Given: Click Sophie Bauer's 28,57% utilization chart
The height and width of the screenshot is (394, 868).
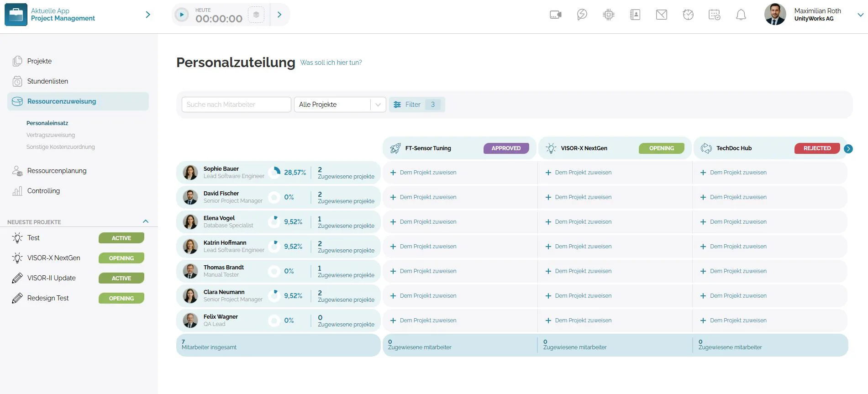Looking at the screenshot, I should pyautogui.click(x=274, y=173).
